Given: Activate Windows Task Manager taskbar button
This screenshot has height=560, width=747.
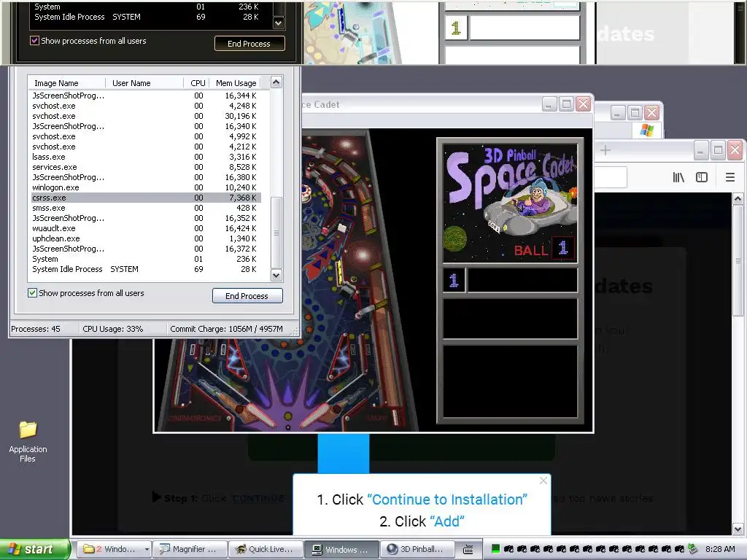Looking at the screenshot, I should 341,549.
